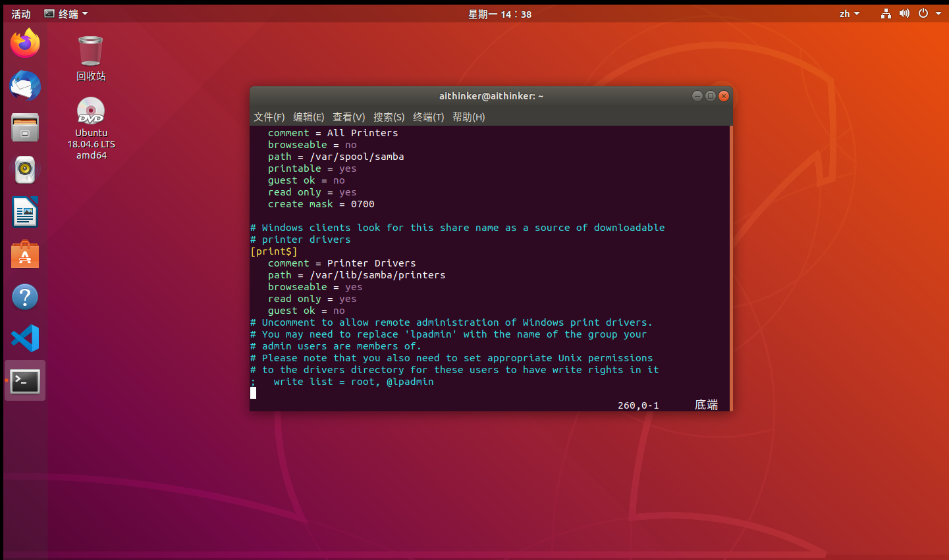Click 'printable = yes' line
Screen dimensions: 949x560
point(312,168)
